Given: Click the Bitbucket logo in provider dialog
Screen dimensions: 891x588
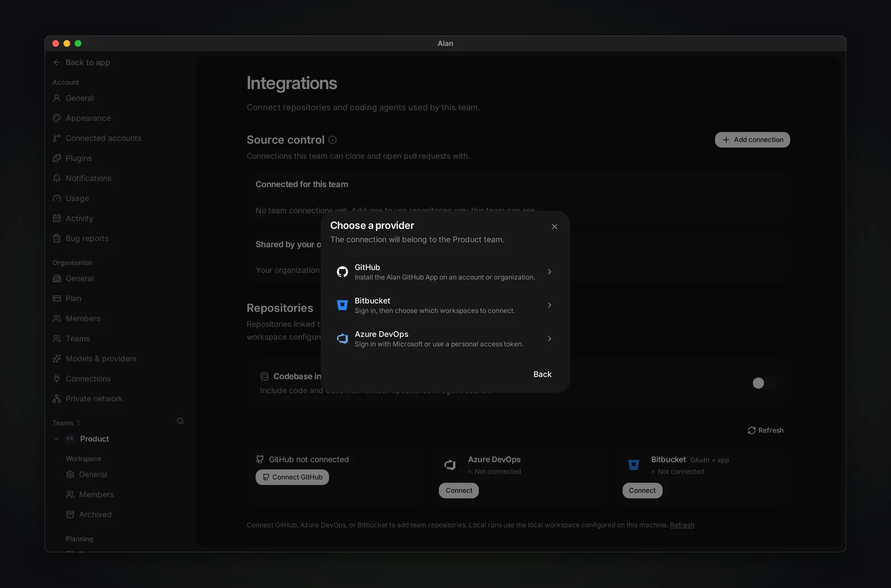Looking at the screenshot, I should pyautogui.click(x=342, y=305).
